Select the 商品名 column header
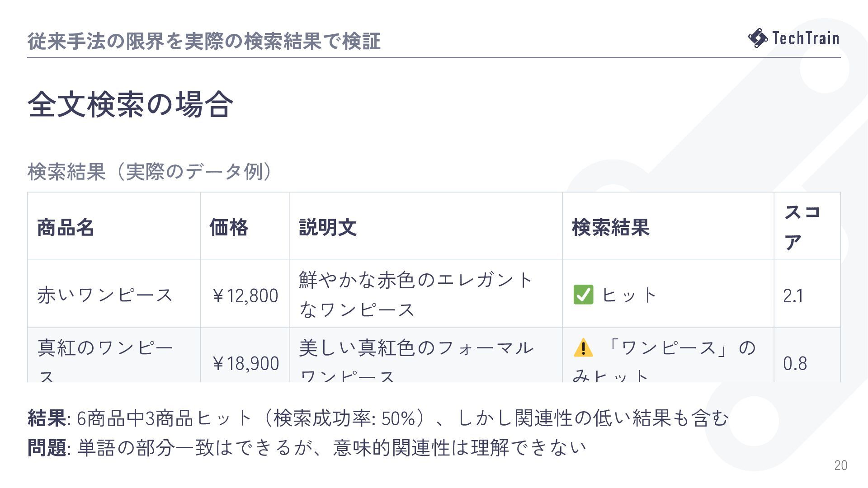Viewport: 868px width, 488px height. pyautogui.click(x=114, y=226)
